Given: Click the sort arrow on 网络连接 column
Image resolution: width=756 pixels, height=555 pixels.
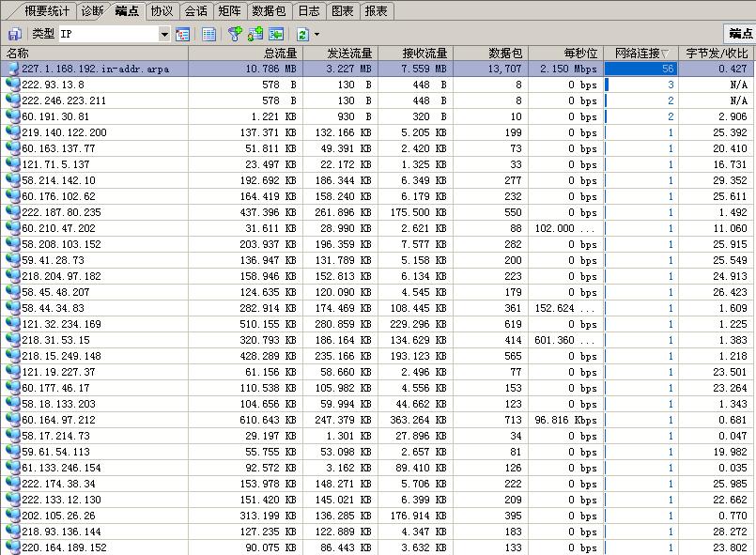Looking at the screenshot, I should tap(666, 54).
